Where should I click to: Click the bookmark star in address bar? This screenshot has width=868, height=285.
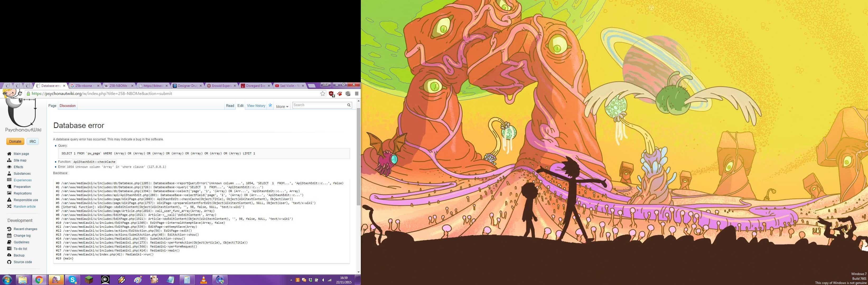323,94
